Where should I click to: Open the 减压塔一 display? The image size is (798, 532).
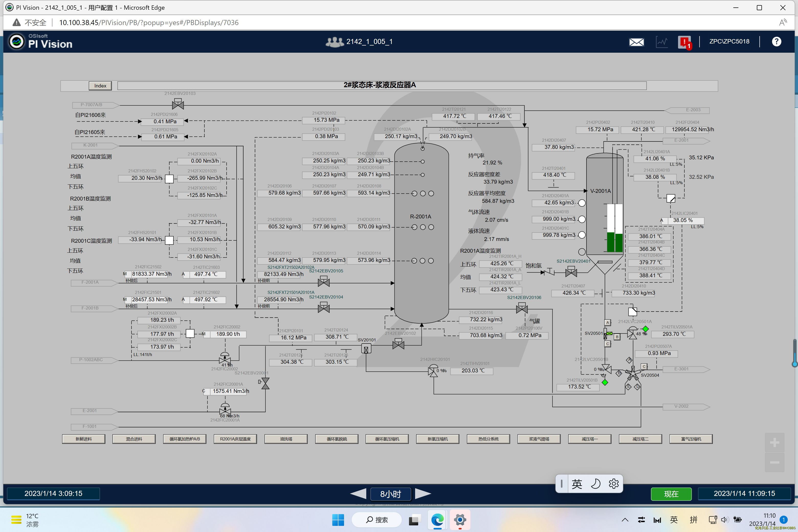(x=590, y=439)
